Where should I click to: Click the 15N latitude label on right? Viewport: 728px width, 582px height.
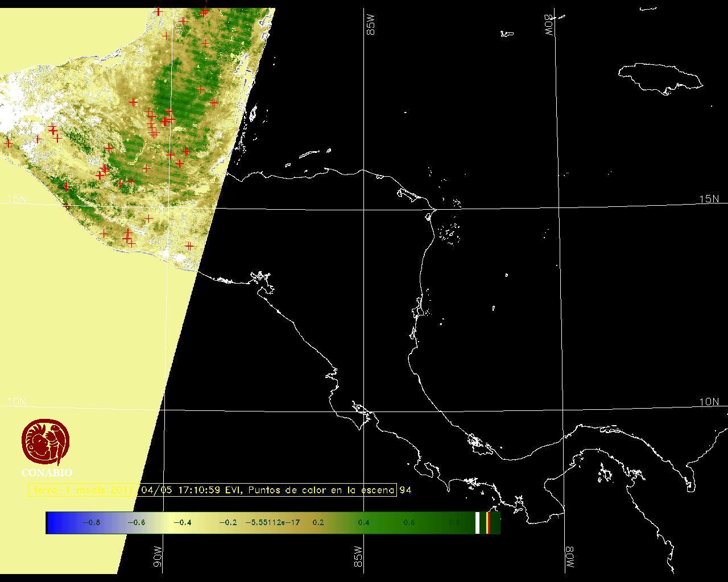coord(709,199)
